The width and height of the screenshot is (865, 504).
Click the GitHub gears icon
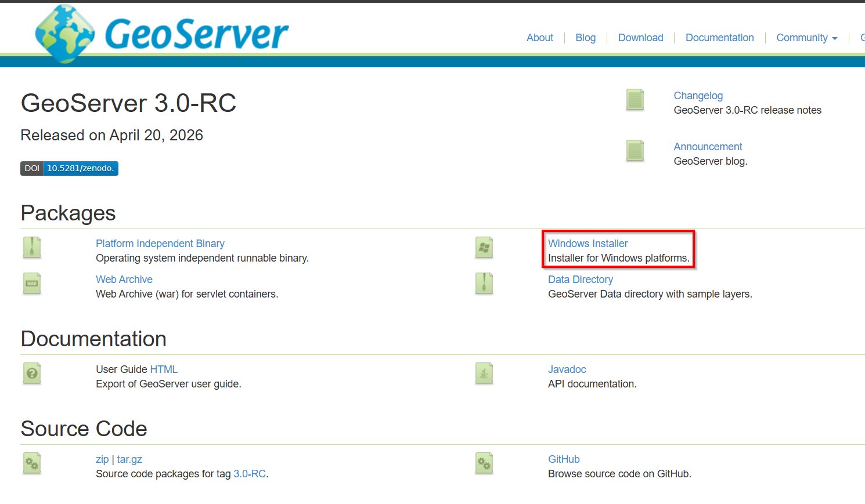484,463
